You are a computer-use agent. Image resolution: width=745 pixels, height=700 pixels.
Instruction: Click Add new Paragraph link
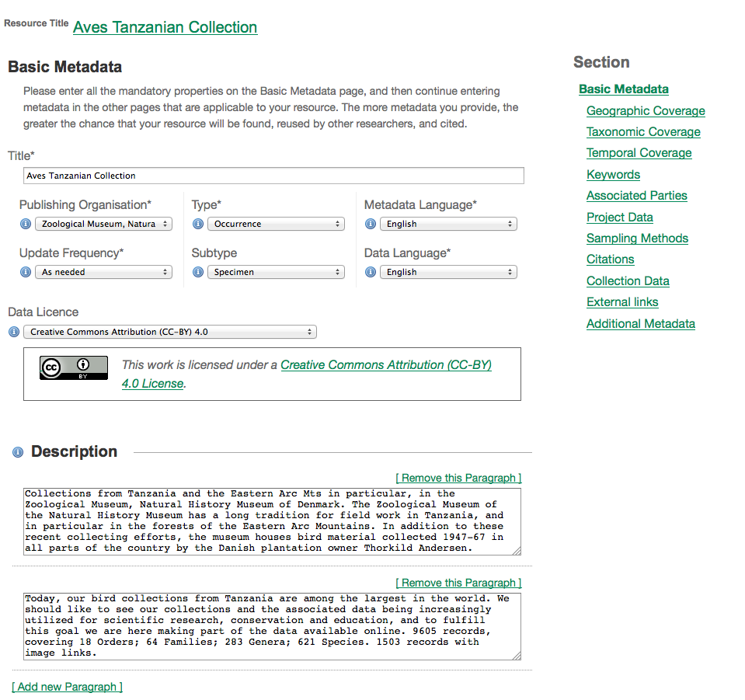tap(68, 687)
